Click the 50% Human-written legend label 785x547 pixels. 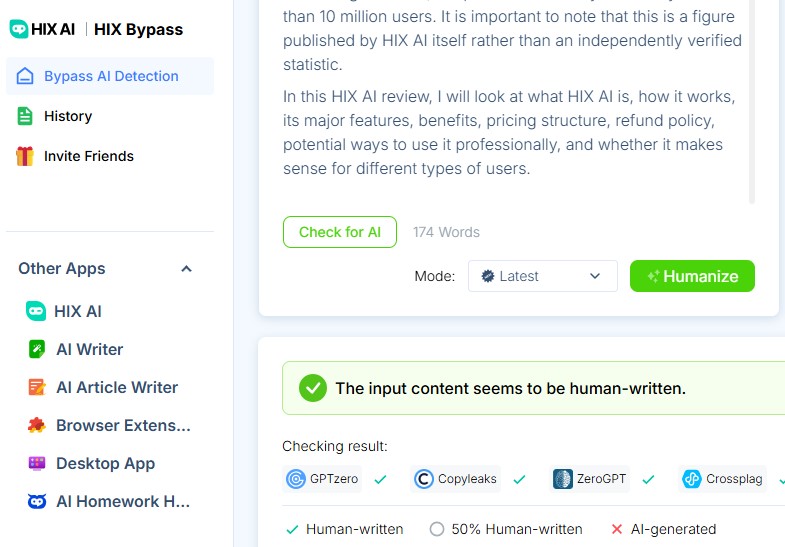point(517,529)
